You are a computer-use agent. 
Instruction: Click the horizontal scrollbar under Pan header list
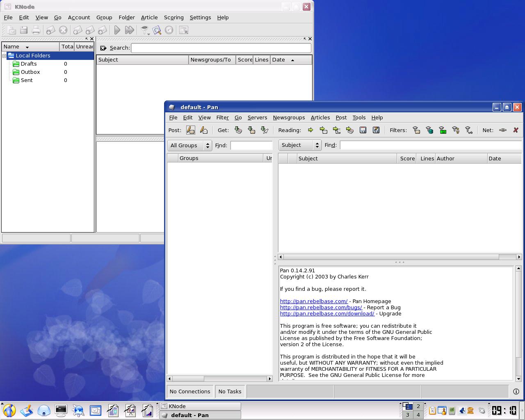(x=400, y=257)
